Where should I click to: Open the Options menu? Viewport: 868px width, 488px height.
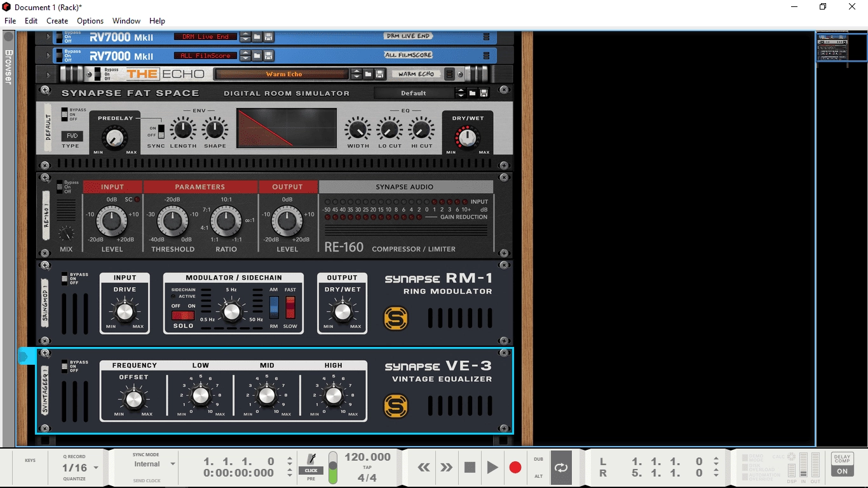(90, 21)
